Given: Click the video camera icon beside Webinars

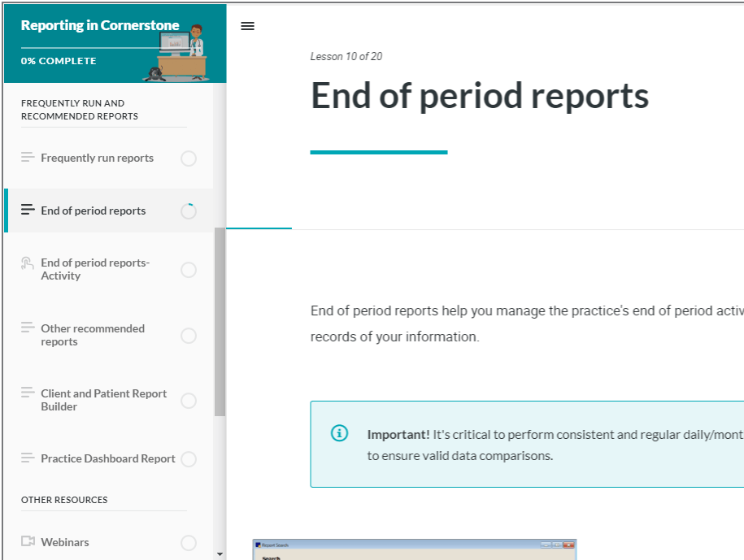Looking at the screenshot, I should point(28,541).
